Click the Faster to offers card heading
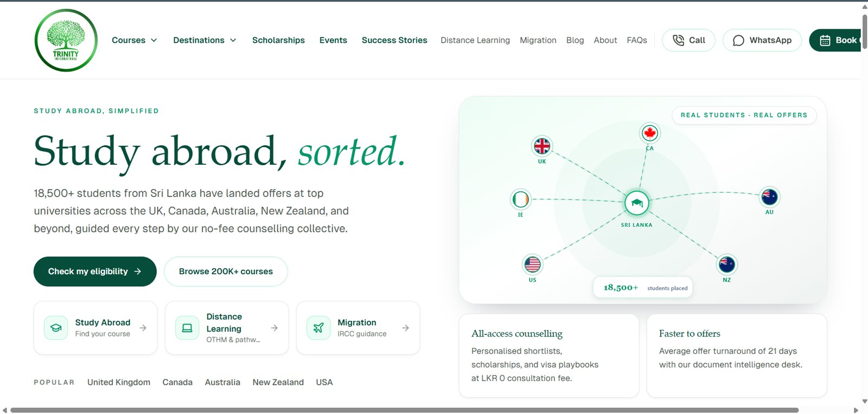 (690, 334)
